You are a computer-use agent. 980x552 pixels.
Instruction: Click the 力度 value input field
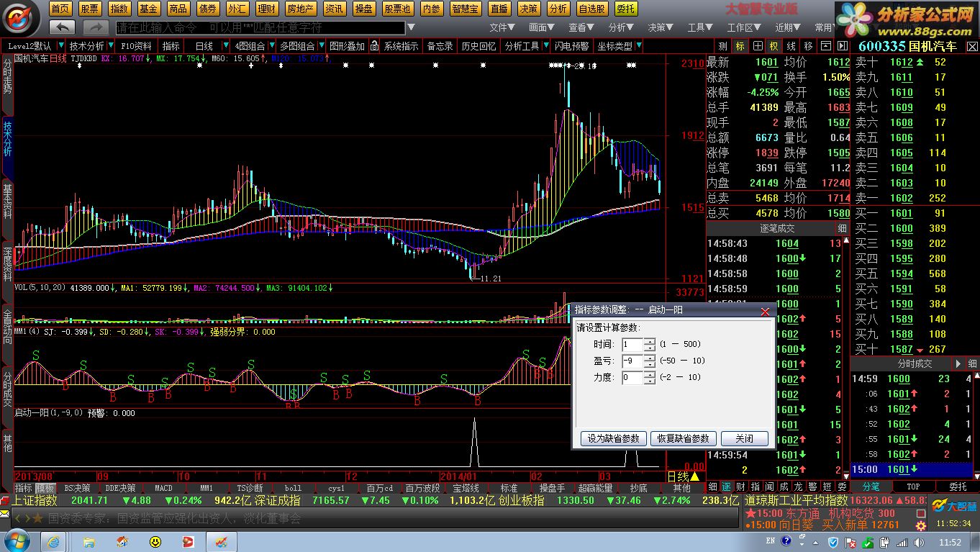click(633, 377)
